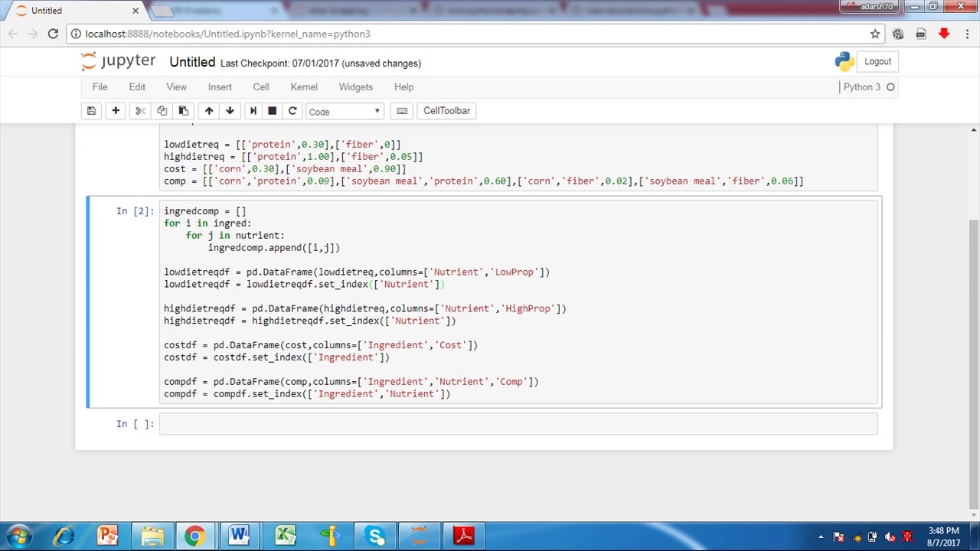View site information icon in address bar
Image resolution: width=980 pixels, height=551 pixels.
[x=76, y=34]
